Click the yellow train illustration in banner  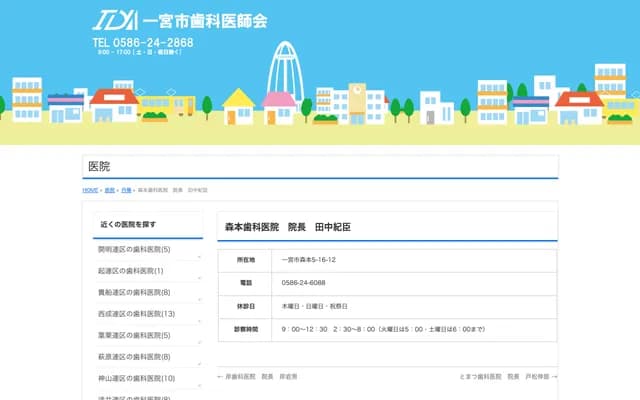click(166, 105)
